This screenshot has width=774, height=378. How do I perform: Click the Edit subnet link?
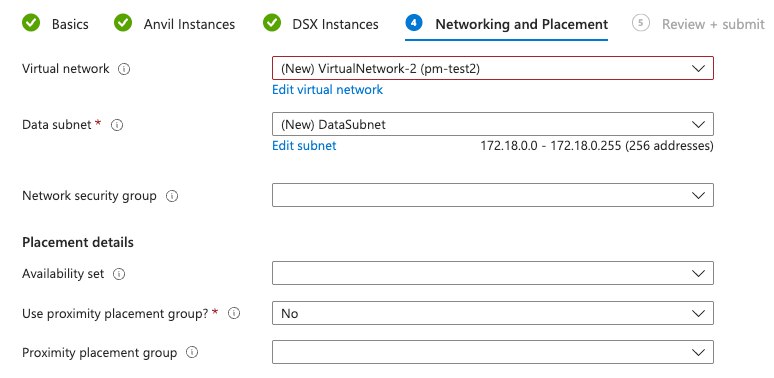click(x=304, y=146)
